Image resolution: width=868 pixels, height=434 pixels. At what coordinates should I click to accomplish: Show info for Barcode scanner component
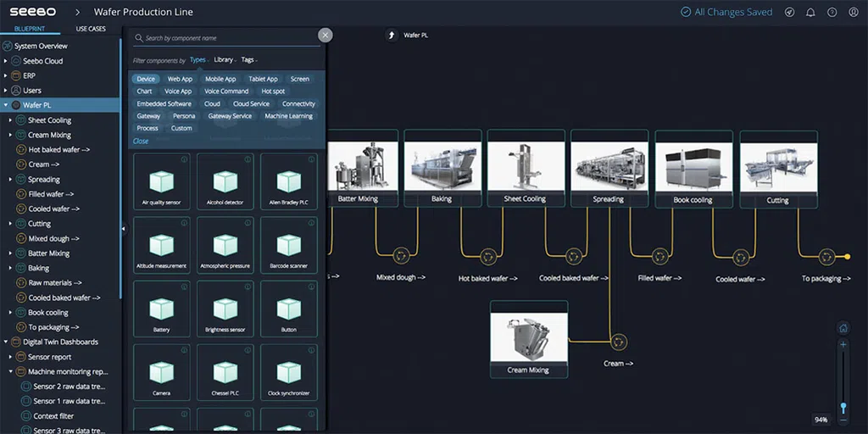[311, 223]
